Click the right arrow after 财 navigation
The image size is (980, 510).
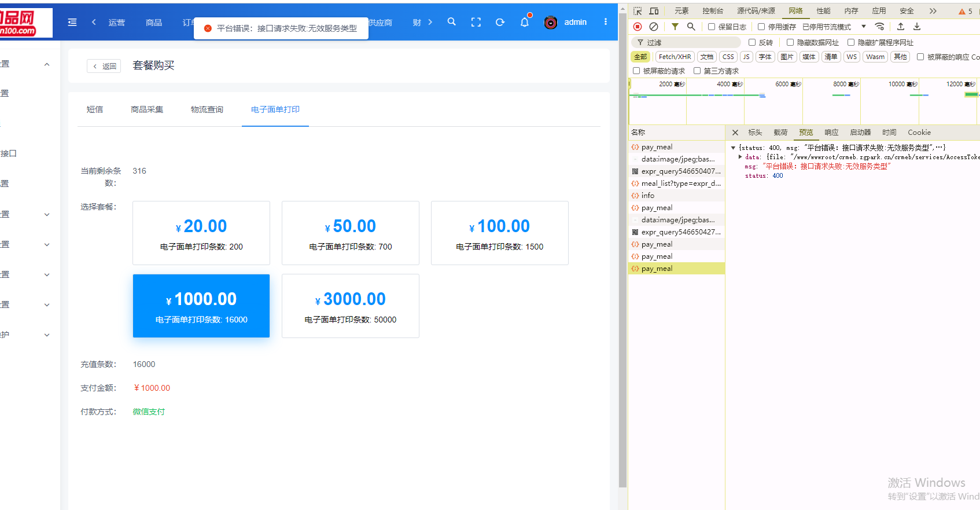coord(430,22)
